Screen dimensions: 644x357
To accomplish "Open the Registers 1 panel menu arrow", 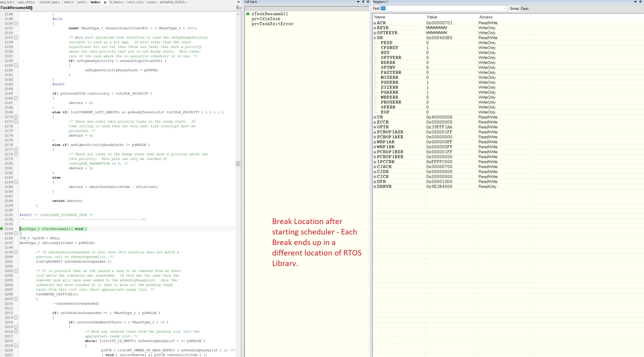I will (x=635, y=2).
